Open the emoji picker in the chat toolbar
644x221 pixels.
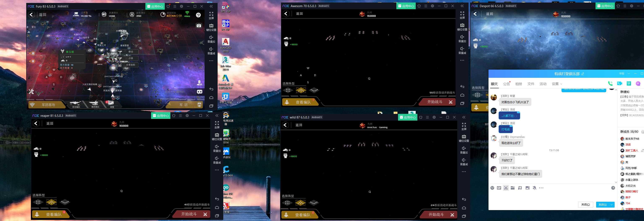492,188
